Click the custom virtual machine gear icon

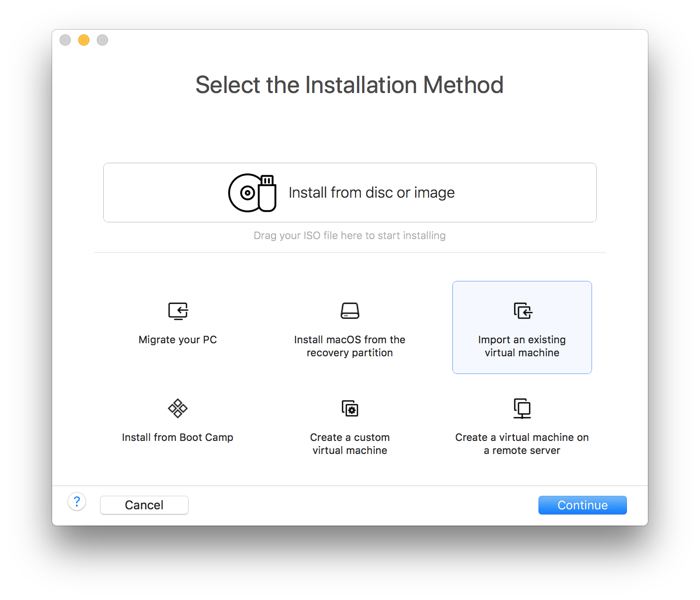(x=350, y=408)
